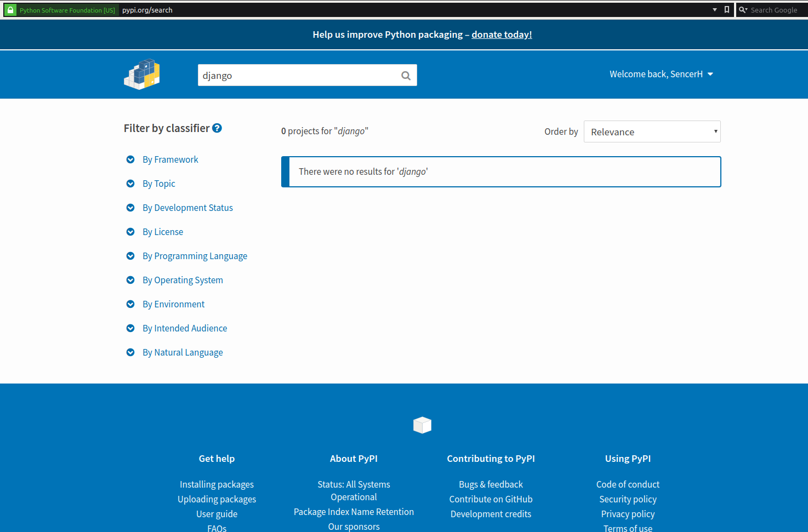Open the Order by Relevance dropdown
Screen dimensions: 808x532
652,131
